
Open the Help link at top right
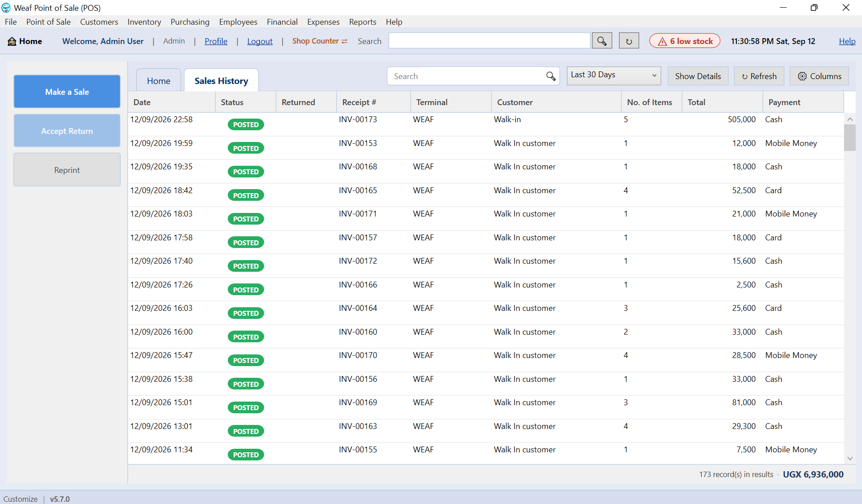[847, 41]
